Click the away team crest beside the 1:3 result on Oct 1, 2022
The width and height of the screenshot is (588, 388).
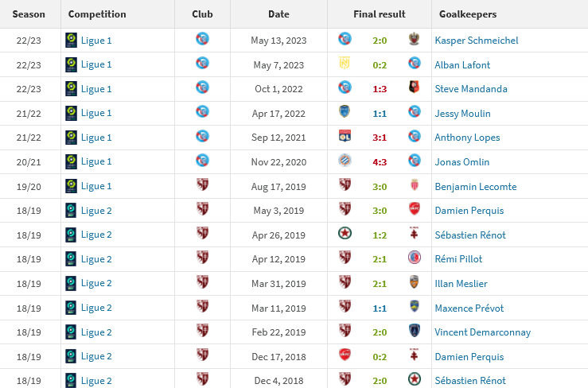(x=413, y=87)
